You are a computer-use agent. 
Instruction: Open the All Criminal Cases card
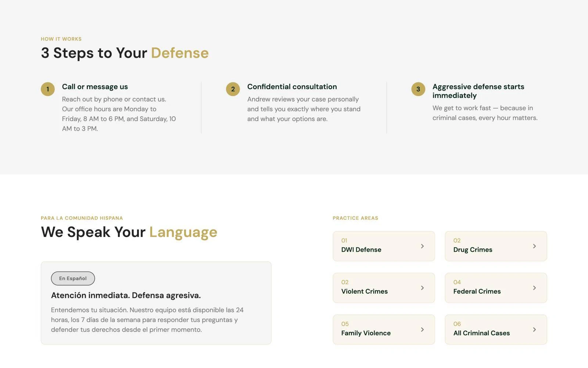(x=496, y=329)
